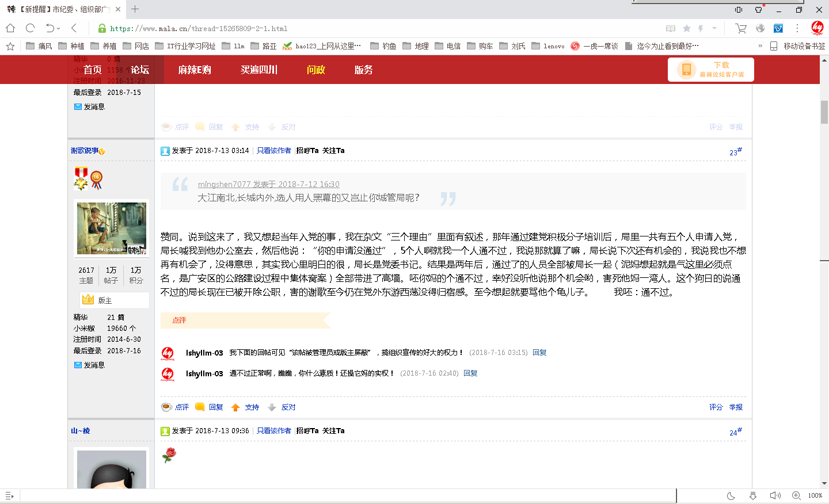Toggle 只看该作者 to filter author posts
The height and width of the screenshot is (504, 829).
(x=273, y=150)
